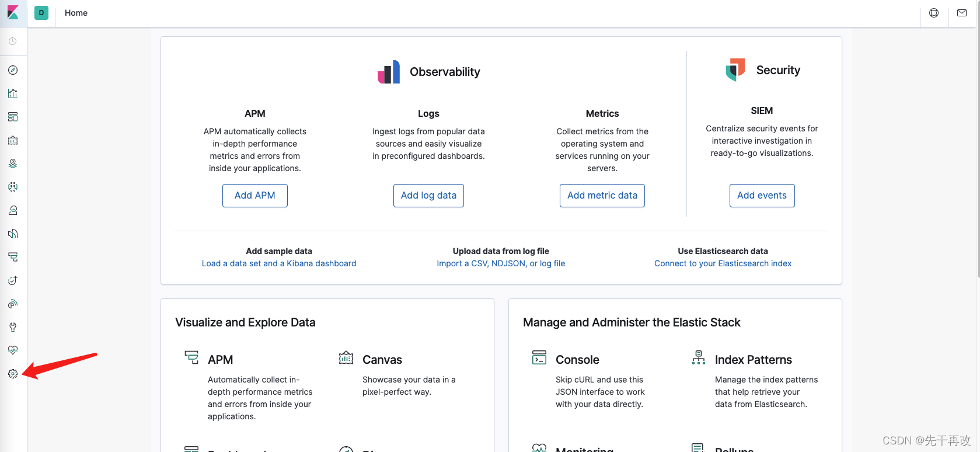Open the newsfeed mail icon
Screen dimensions: 980x452
click(x=962, y=13)
